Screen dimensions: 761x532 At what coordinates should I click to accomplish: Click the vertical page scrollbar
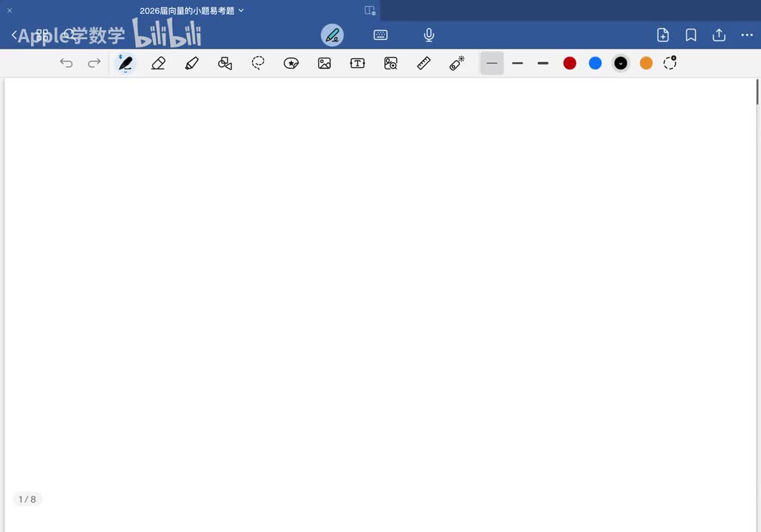click(x=757, y=92)
